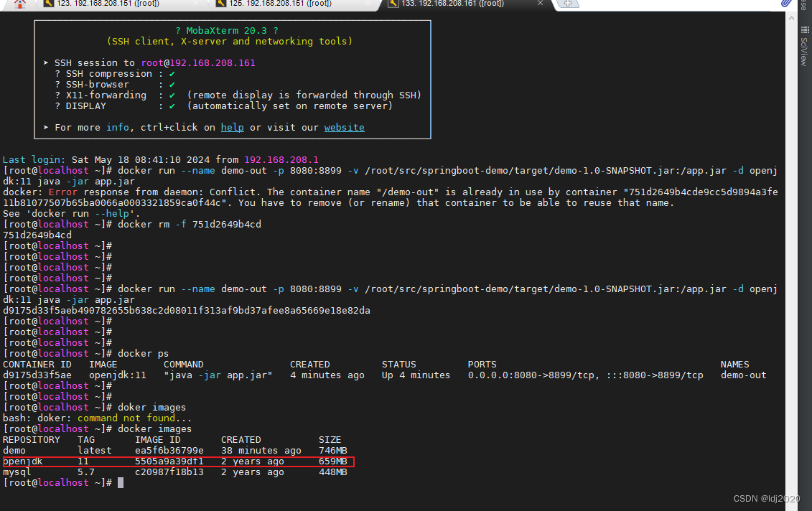Click the terminal prompt cursor
This screenshot has width=812, height=511.
121,482
